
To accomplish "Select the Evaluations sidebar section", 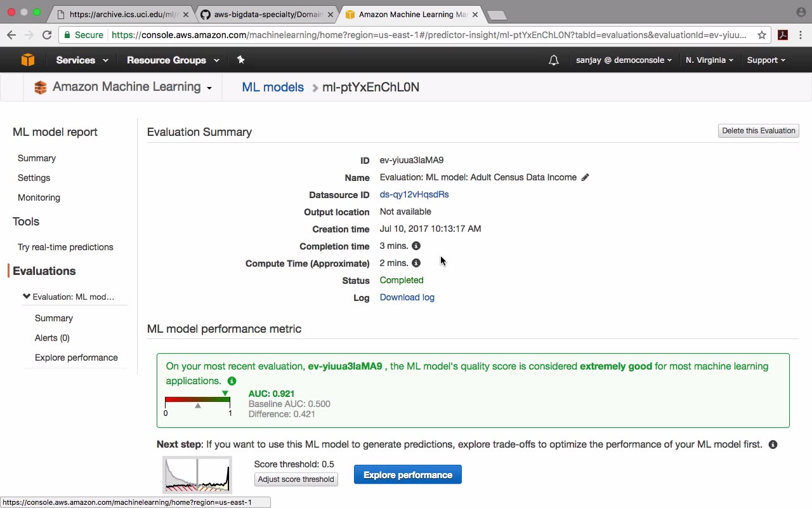I will coord(44,271).
